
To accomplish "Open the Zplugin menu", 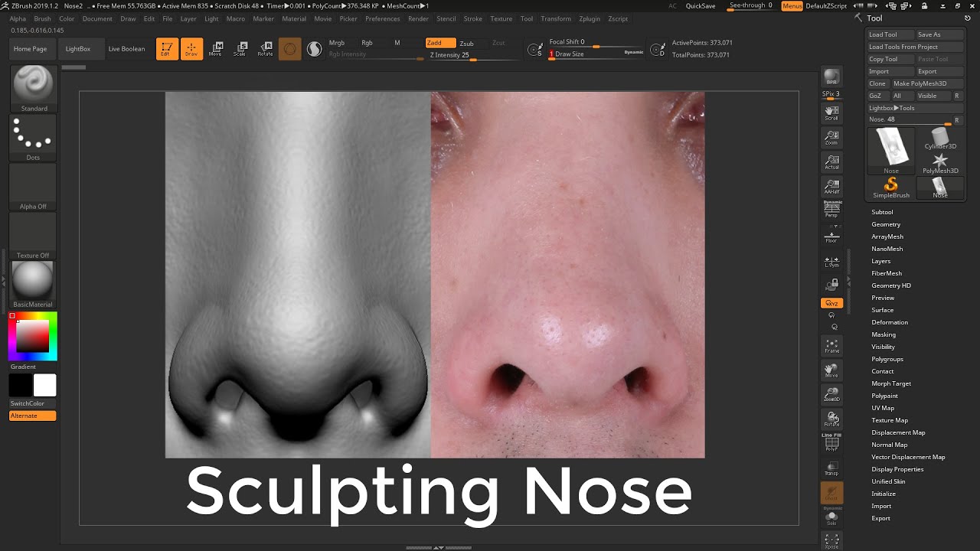I will tap(590, 18).
